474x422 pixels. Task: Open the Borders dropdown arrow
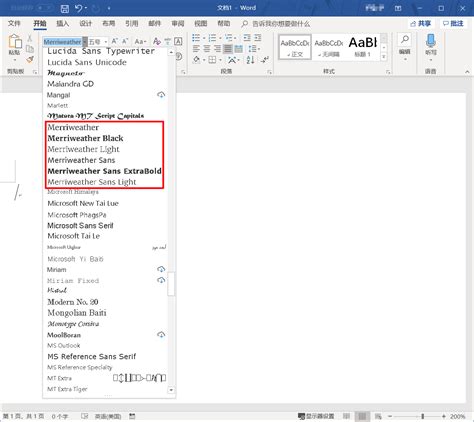tap(220, 60)
